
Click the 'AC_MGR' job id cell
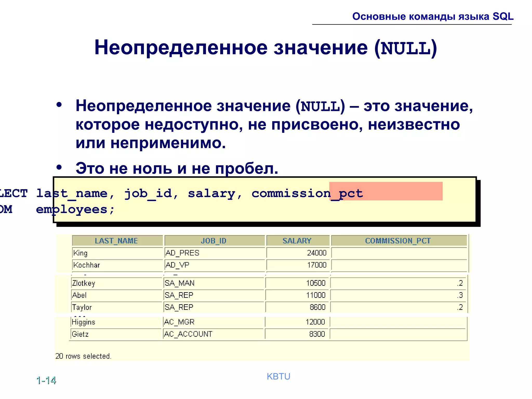click(x=213, y=322)
